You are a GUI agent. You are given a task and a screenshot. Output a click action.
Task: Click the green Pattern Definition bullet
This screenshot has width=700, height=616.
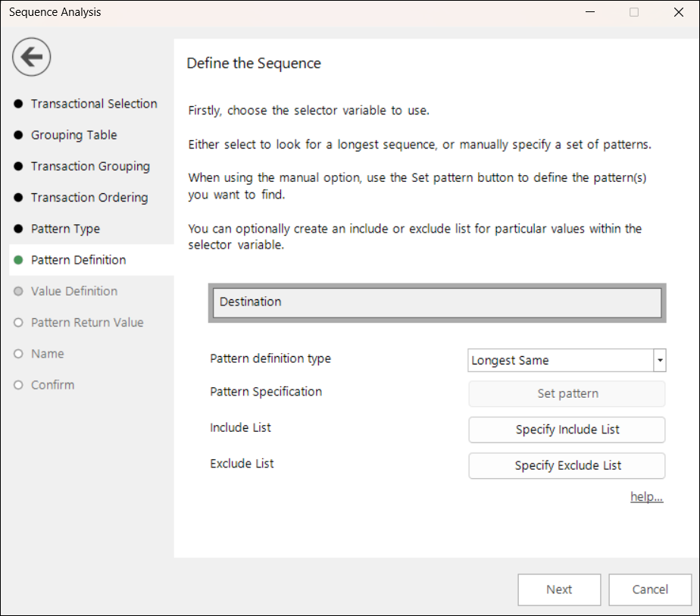18,260
